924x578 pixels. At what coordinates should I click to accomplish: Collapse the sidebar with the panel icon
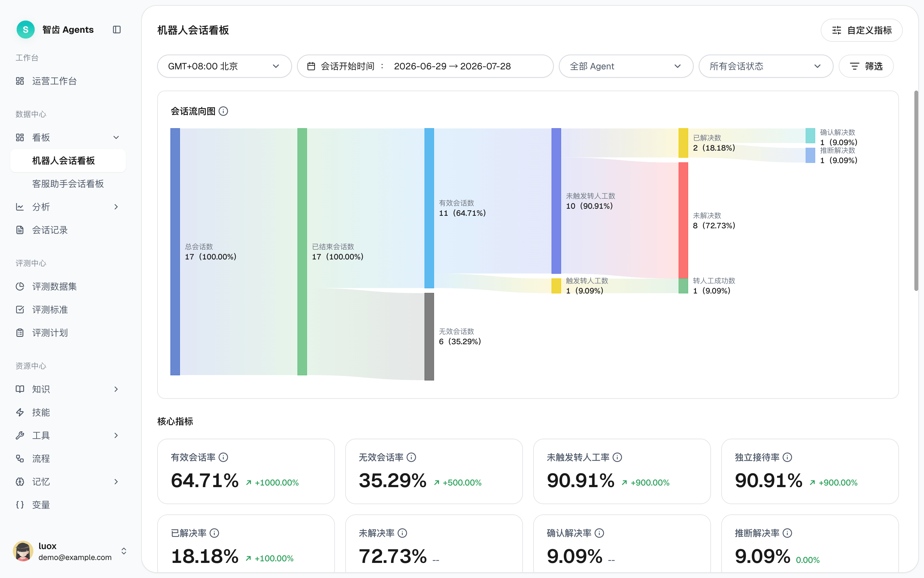coord(117,30)
